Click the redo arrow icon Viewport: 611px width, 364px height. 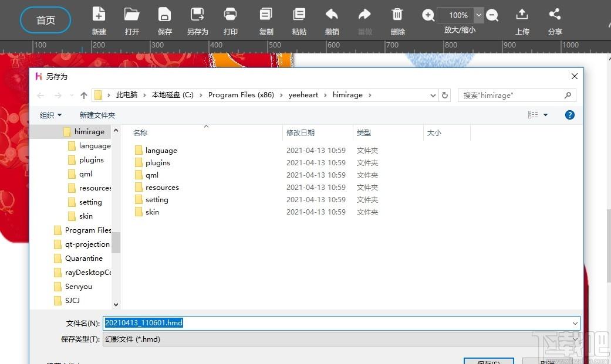364,15
